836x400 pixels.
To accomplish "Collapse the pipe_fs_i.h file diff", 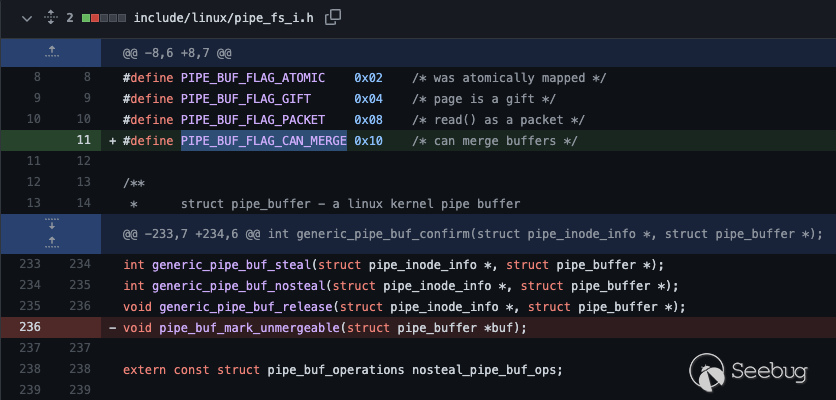I will [x=26, y=17].
